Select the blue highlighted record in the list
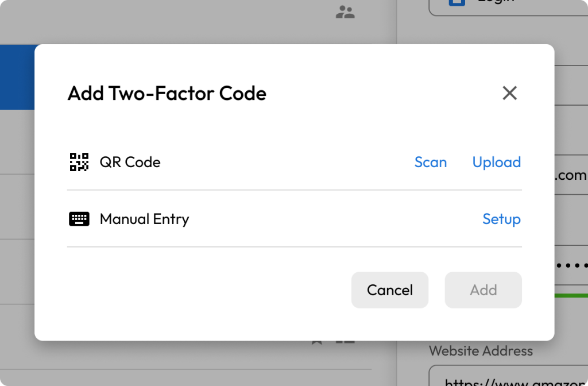Image resolution: width=588 pixels, height=386 pixels. (x=17, y=78)
